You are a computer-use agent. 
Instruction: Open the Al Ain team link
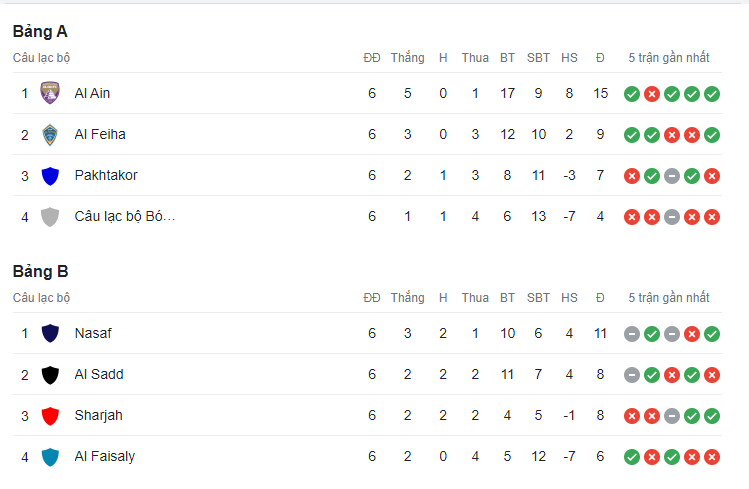tap(92, 93)
